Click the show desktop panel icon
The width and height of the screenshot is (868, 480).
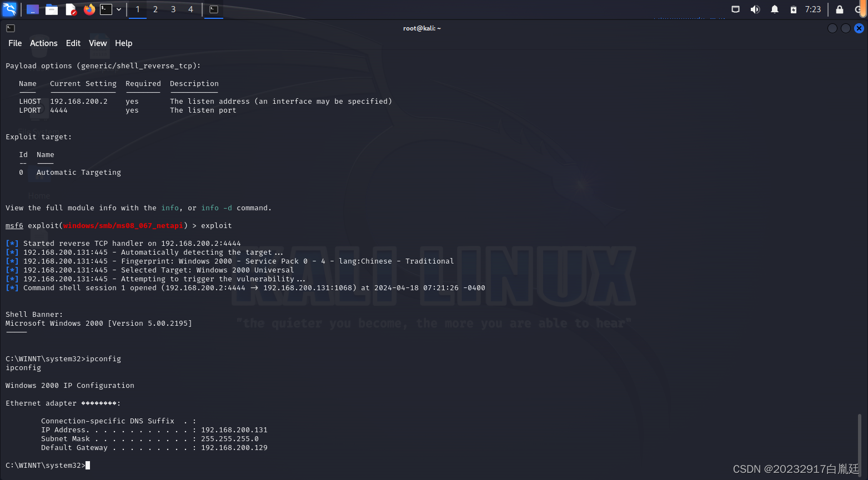tap(33, 9)
